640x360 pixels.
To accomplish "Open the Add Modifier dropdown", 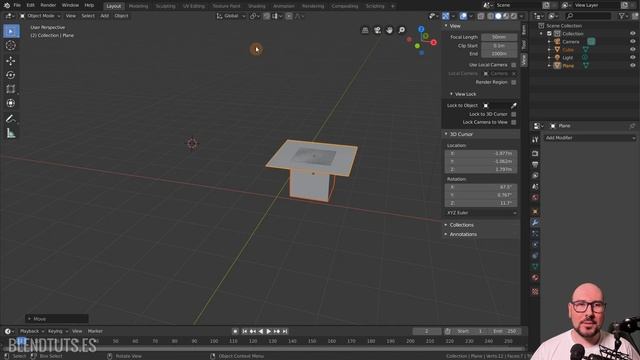I will [590, 138].
